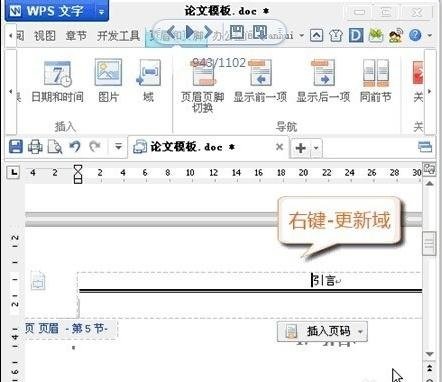Image resolution: width=442 pixels, height=382 pixels.
Task: Click the vertical scrollbar thumb
Action: coord(429,243)
